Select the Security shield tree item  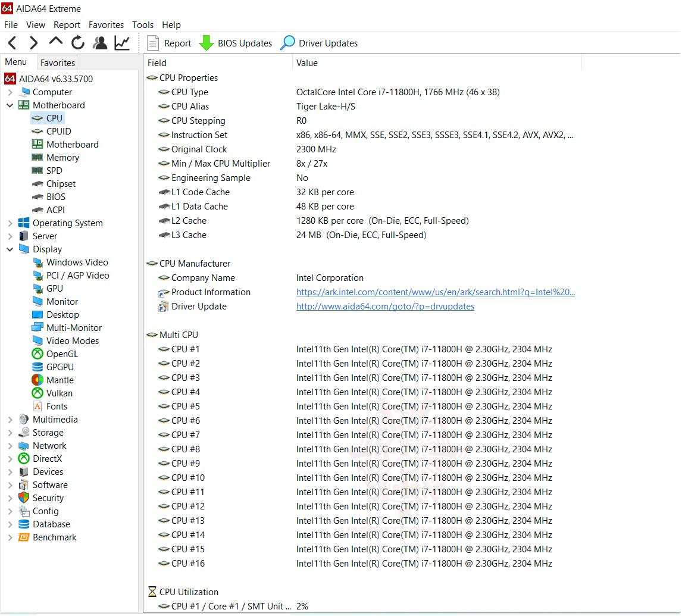(41, 498)
